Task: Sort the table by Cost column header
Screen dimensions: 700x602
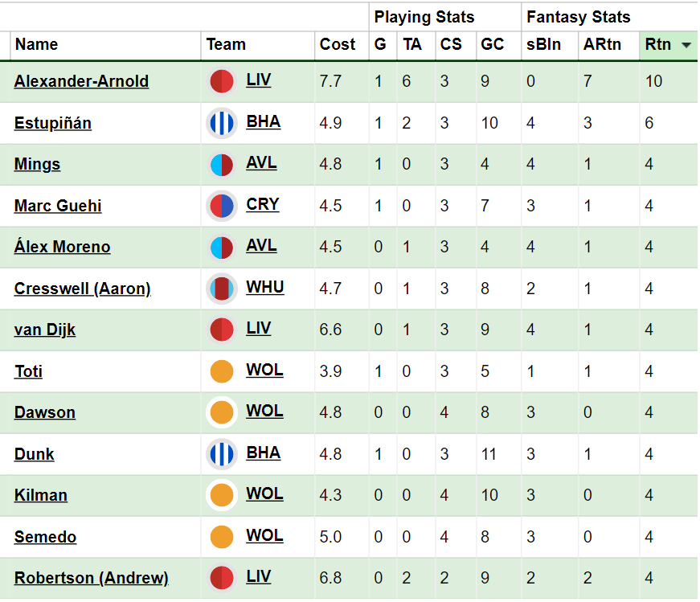Action: tap(338, 44)
